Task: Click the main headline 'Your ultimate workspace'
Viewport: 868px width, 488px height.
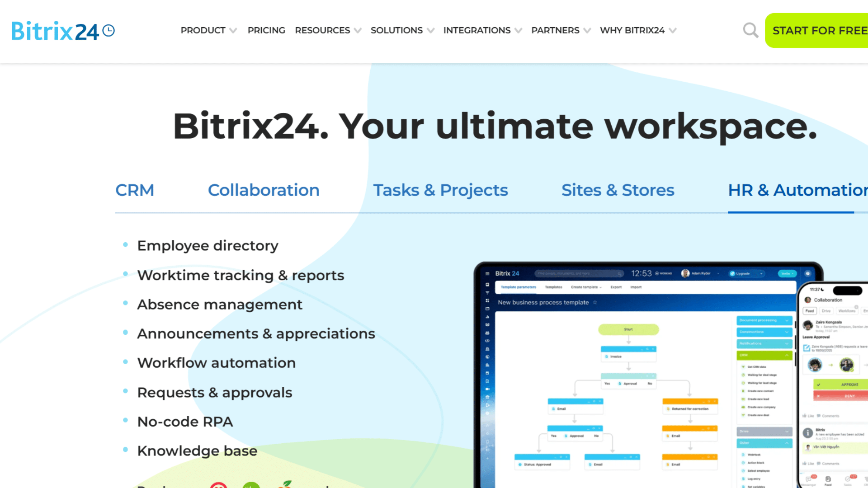Action: (x=578, y=127)
